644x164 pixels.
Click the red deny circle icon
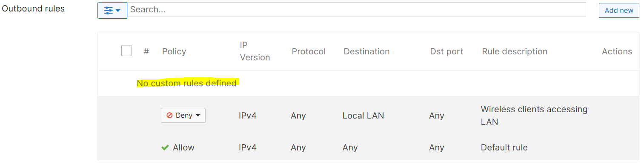(x=169, y=116)
